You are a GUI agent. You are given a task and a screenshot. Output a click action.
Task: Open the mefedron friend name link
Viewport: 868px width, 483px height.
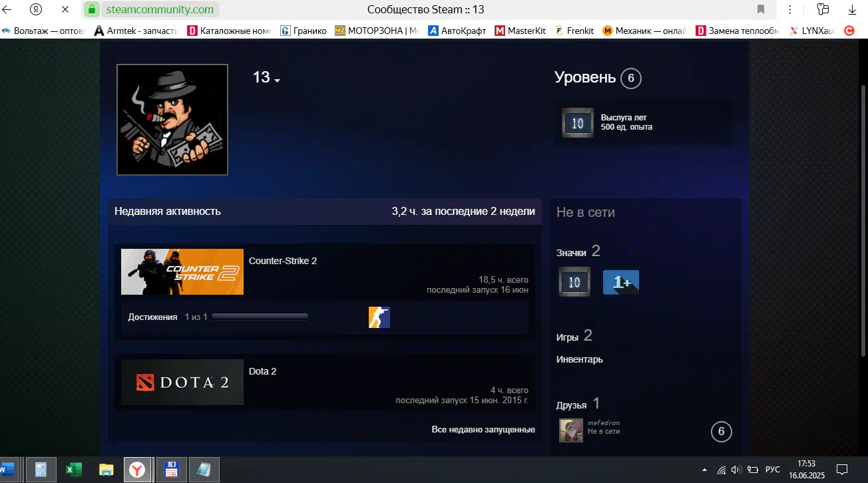[604, 423]
